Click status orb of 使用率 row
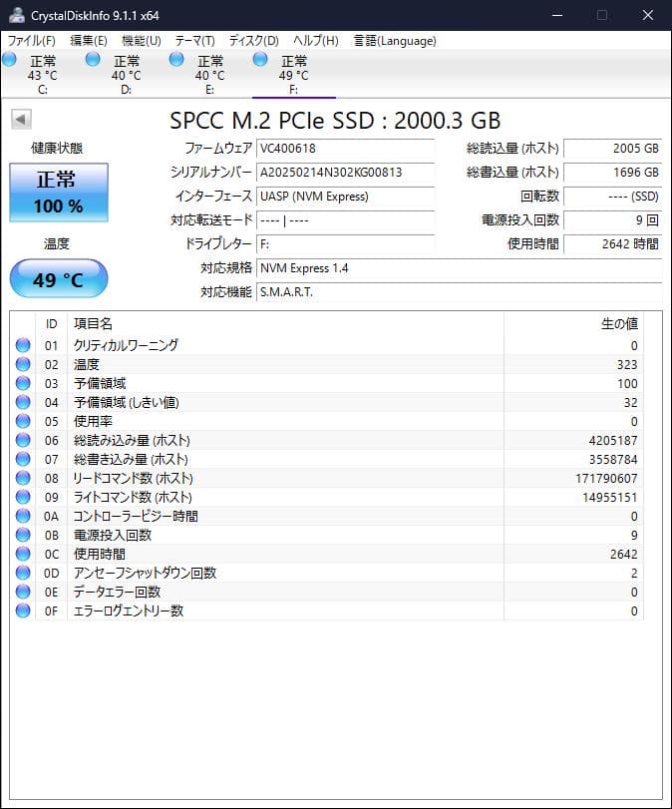 tap(23, 421)
